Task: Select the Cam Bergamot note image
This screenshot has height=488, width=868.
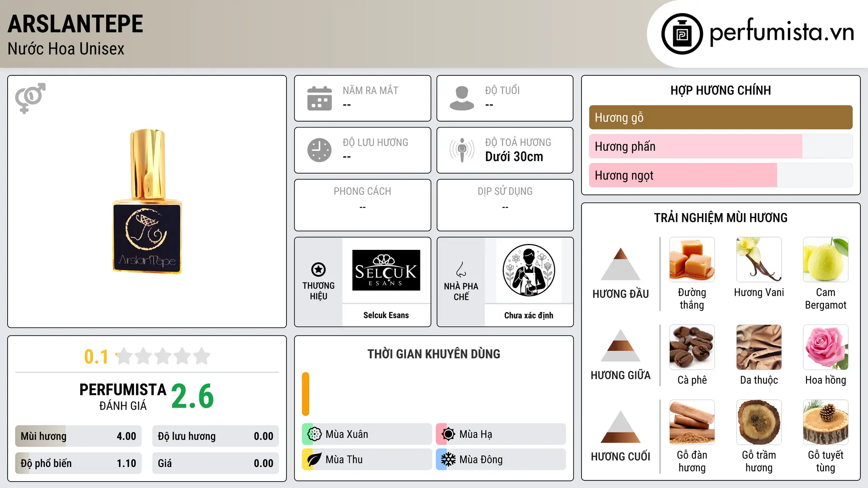Action: (x=826, y=260)
